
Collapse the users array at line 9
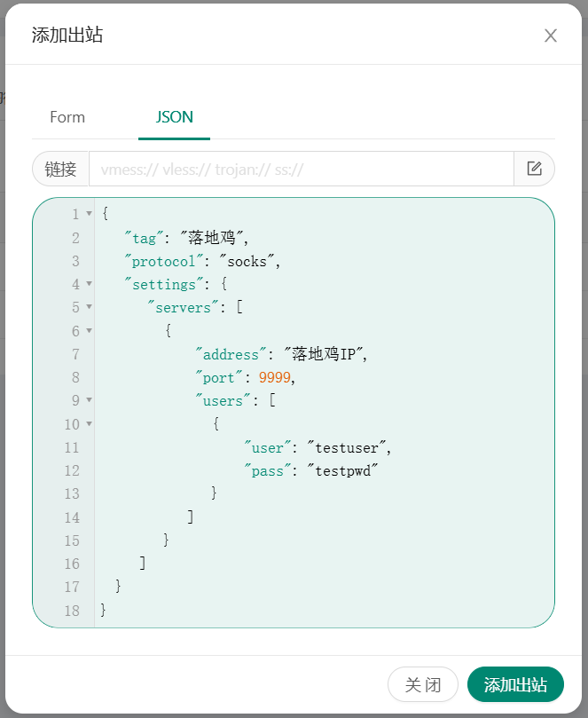point(89,400)
